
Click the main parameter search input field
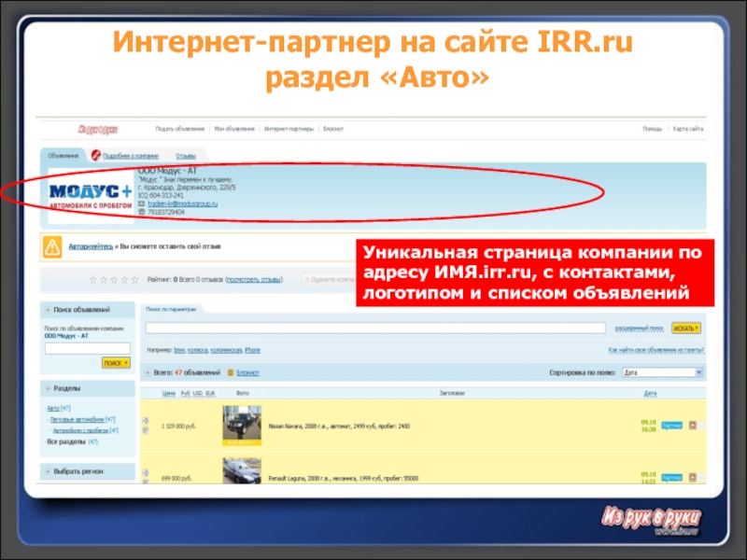375,329
